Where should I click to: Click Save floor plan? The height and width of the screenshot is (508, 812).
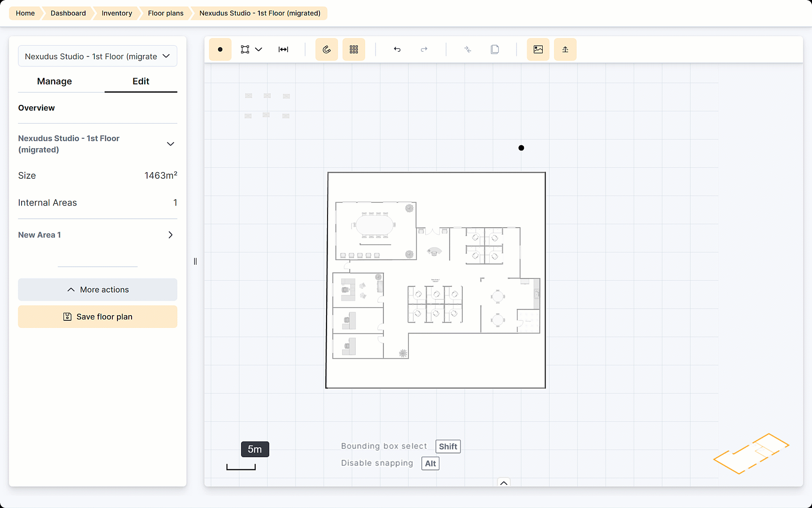click(x=98, y=317)
